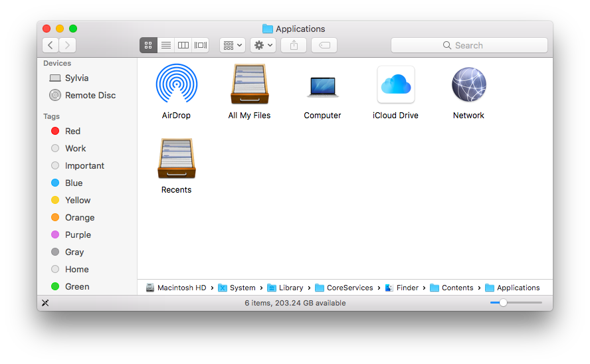Select the Recents drawer icon
The height and width of the screenshot is (364, 590).
[177, 158]
